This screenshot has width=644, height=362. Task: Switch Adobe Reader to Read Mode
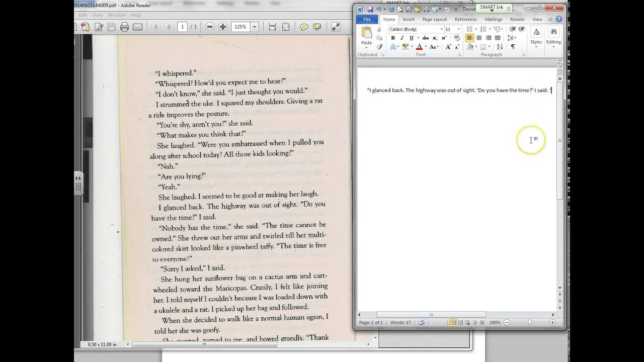coord(336,27)
